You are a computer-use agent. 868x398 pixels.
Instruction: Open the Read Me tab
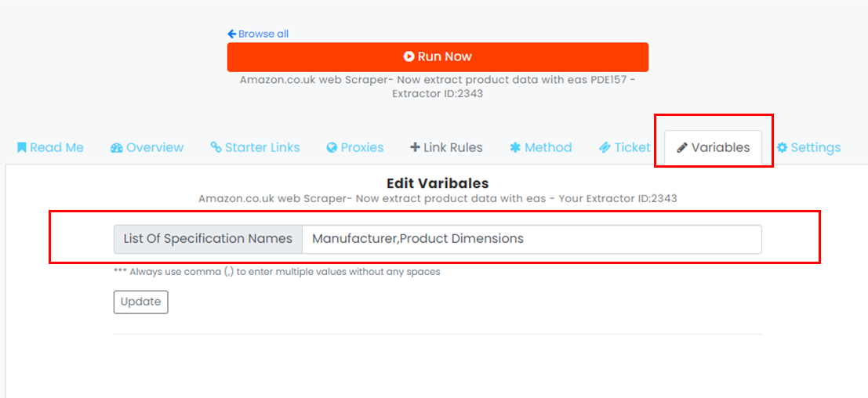point(50,147)
